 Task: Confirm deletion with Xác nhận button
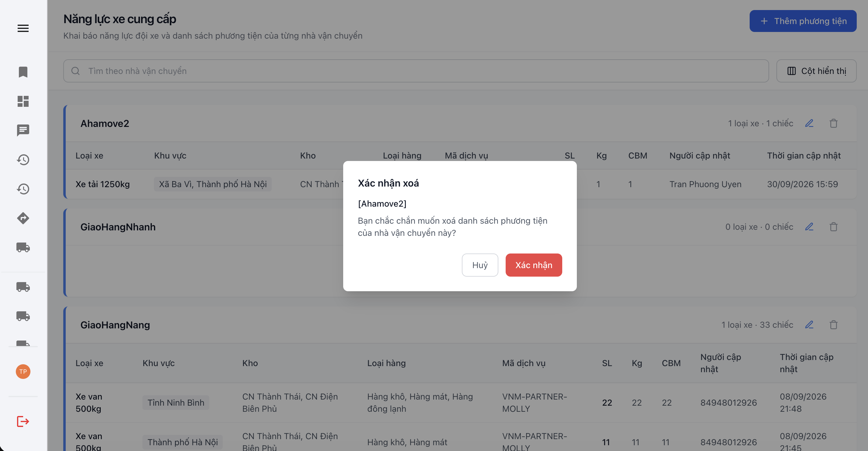[x=533, y=265]
